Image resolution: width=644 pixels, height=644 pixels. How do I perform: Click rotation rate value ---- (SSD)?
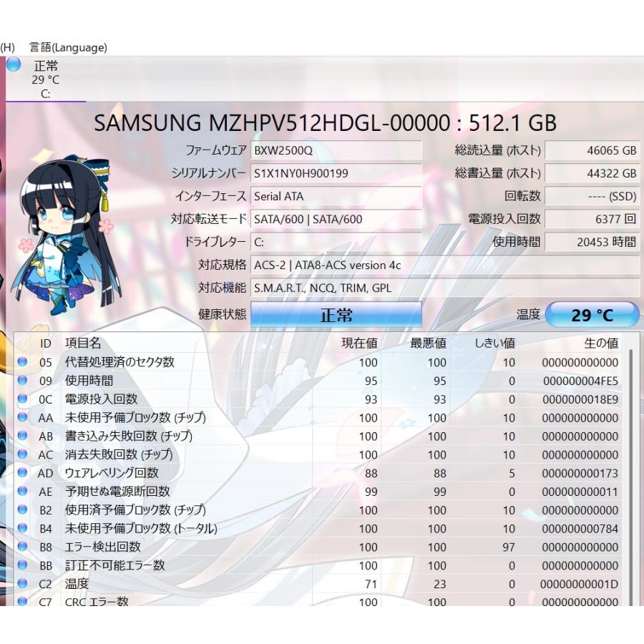[592, 196]
